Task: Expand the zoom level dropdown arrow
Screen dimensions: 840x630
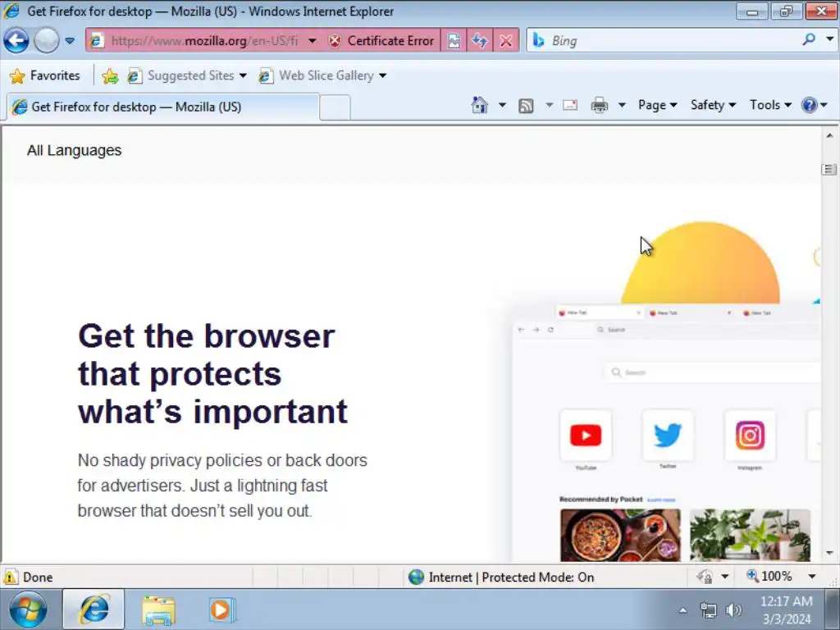Action: pyautogui.click(x=812, y=577)
